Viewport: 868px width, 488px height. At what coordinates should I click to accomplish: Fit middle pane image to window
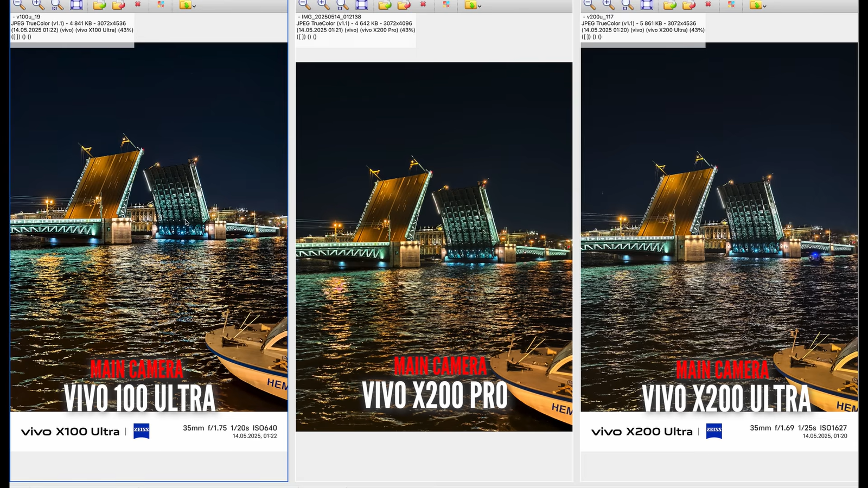coord(362,5)
